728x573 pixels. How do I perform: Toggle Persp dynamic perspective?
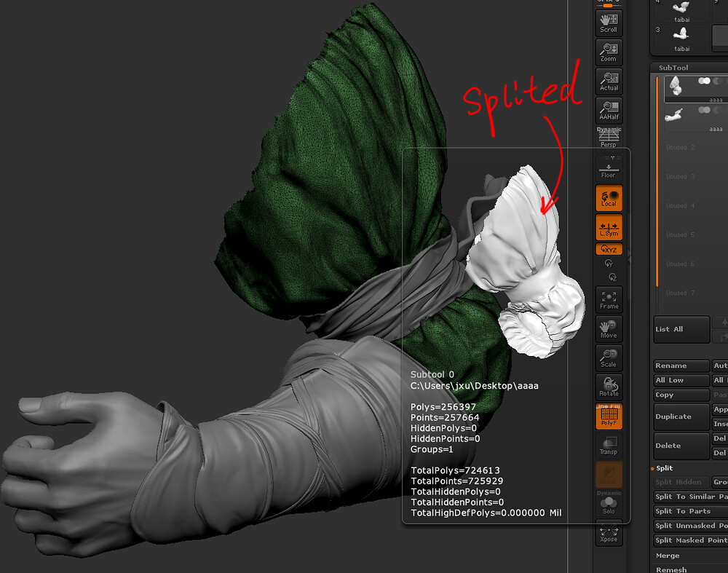[x=609, y=138]
